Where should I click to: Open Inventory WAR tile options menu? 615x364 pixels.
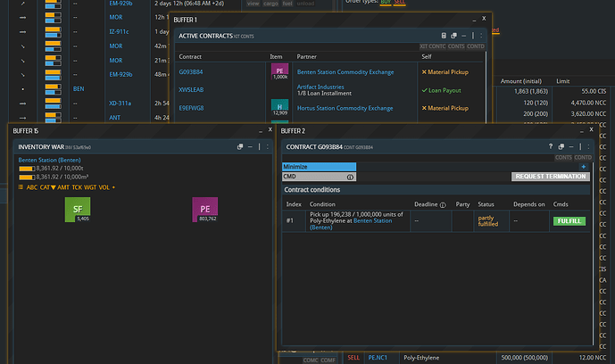pos(268,147)
